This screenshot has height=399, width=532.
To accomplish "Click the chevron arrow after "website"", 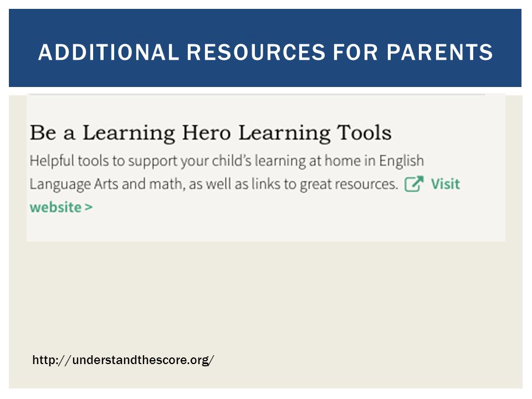I will coord(89,207).
